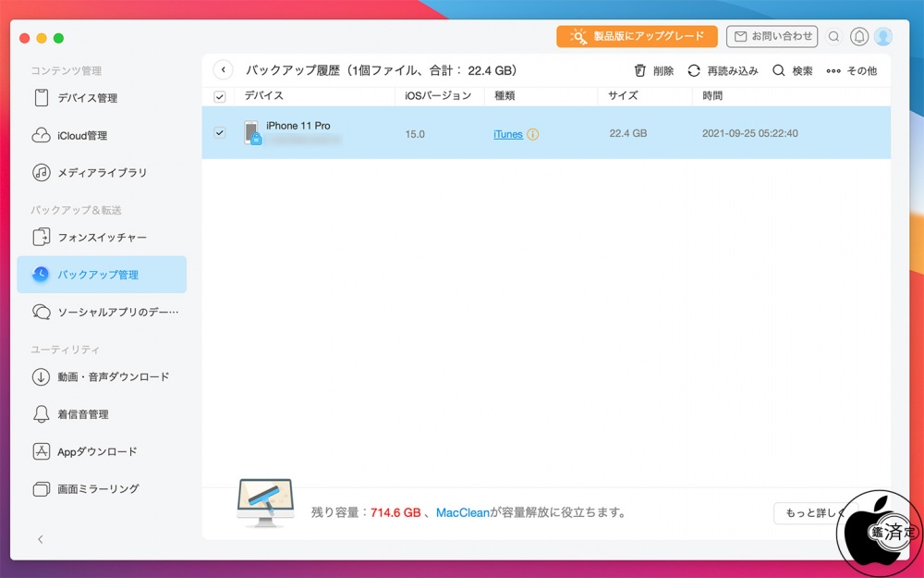Sort by iOSバージョン column header
924x578 pixels.
click(x=438, y=95)
